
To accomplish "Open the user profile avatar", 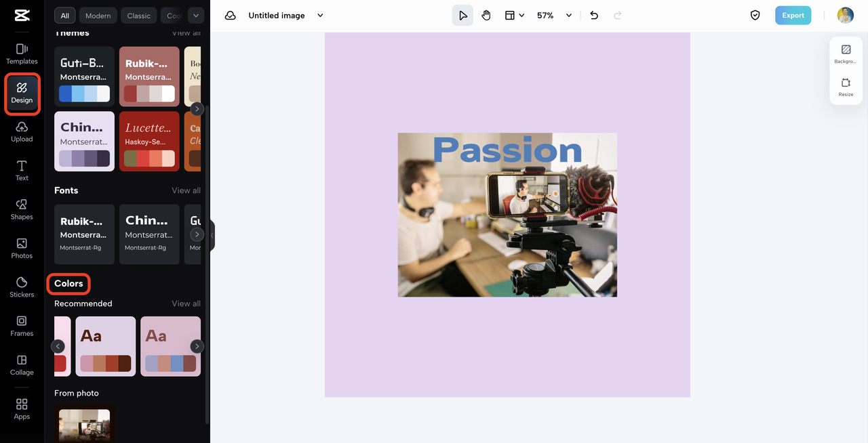I will point(845,16).
